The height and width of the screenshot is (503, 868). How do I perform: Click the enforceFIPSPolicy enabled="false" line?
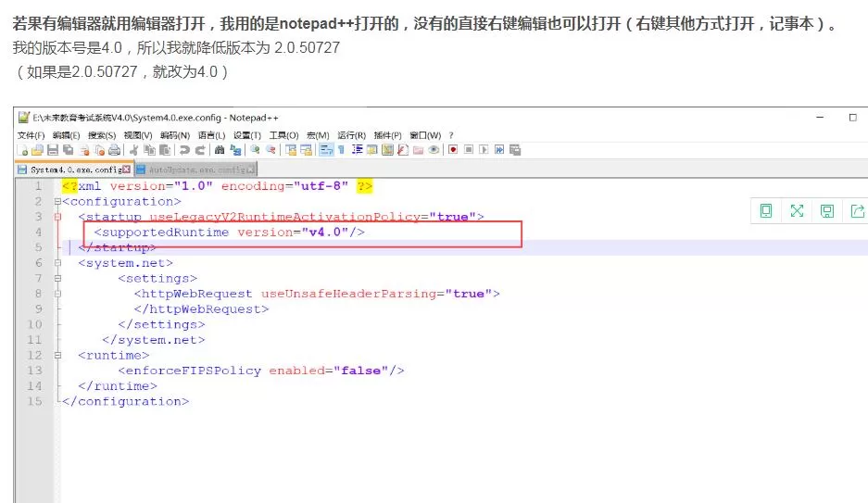(x=260, y=371)
